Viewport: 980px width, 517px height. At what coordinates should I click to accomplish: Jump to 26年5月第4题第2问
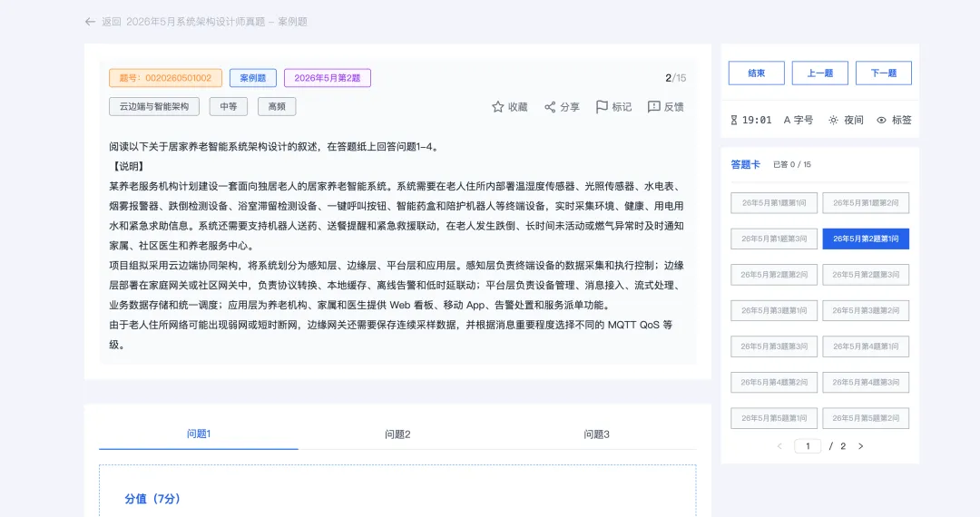pyautogui.click(x=774, y=382)
